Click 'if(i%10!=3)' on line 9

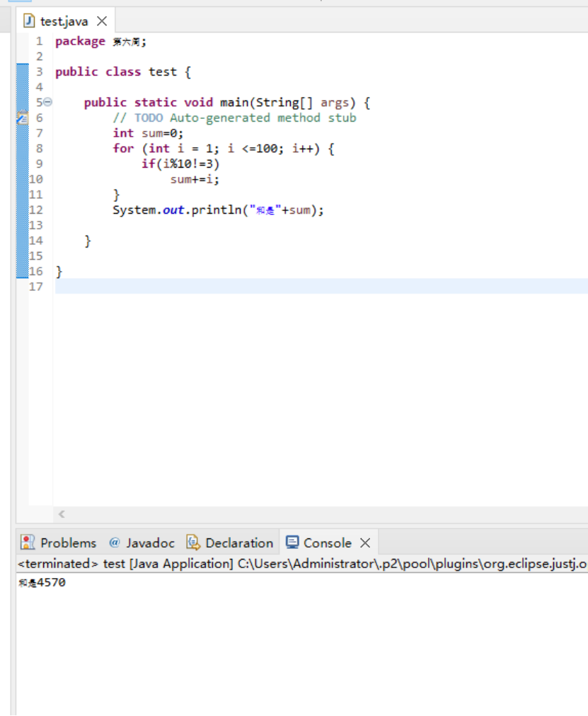180,164
